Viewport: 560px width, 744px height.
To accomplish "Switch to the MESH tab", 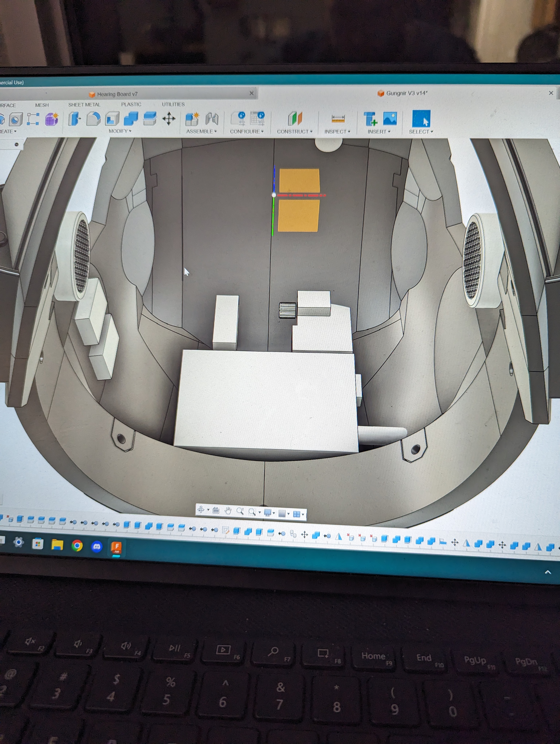I will 42,105.
